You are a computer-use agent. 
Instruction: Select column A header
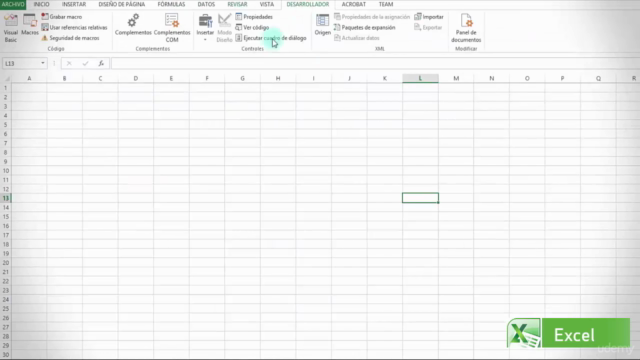point(29,78)
